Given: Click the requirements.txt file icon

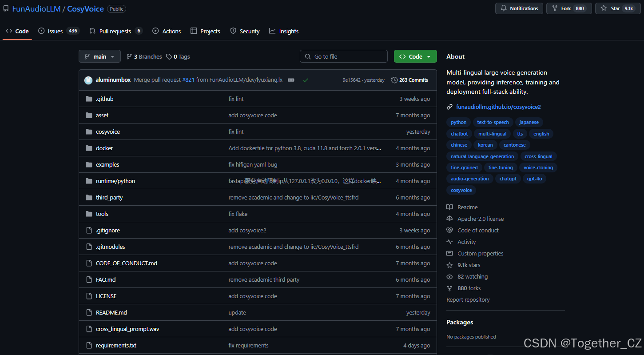Looking at the screenshot, I should pos(88,345).
